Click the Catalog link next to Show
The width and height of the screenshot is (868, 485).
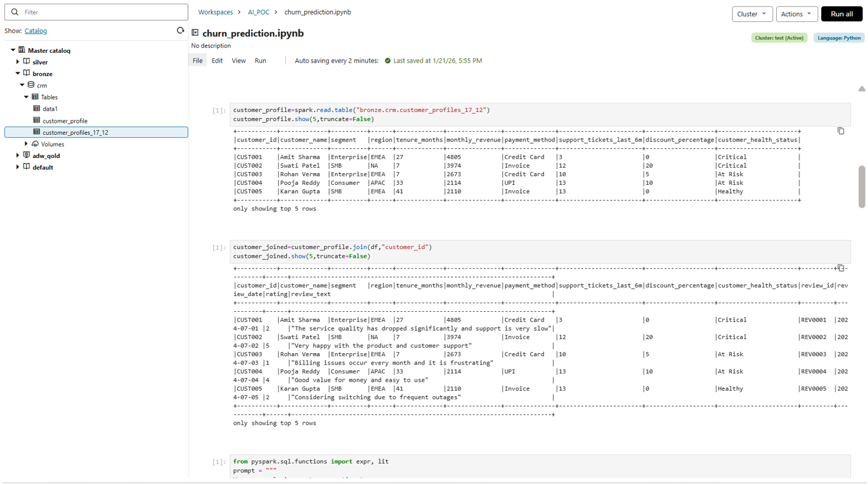coord(36,31)
